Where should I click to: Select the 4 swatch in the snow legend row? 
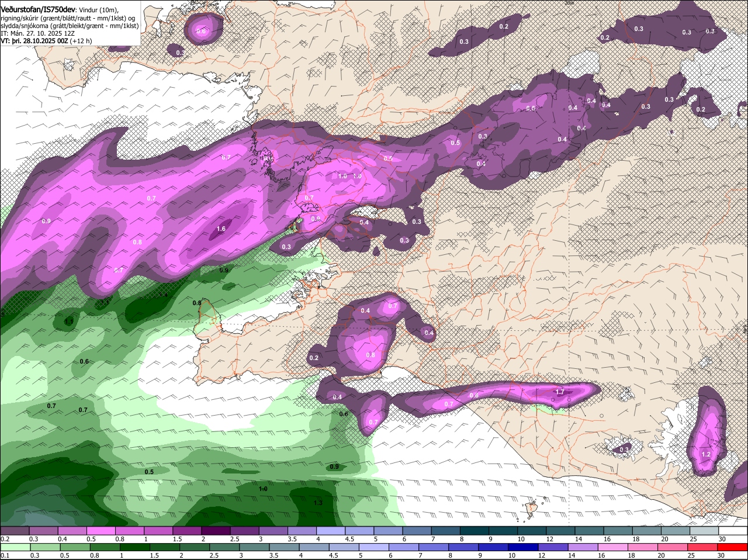[331, 531]
